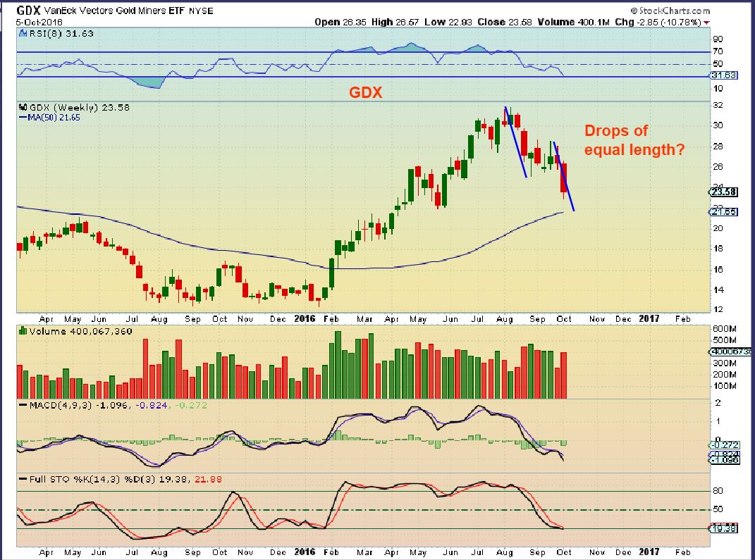This screenshot has width=755, height=560.
Task: Click the 32 price tick on the price axis
Action: (718, 105)
